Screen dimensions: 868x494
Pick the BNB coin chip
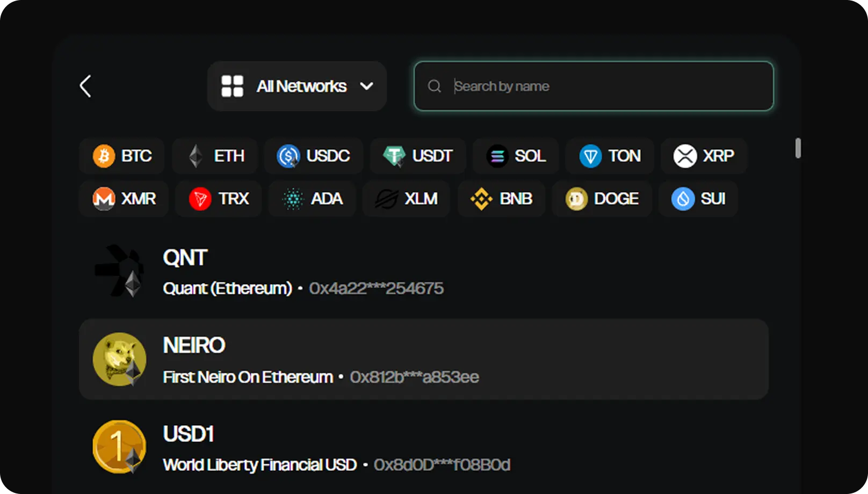pyautogui.click(x=501, y=199)
